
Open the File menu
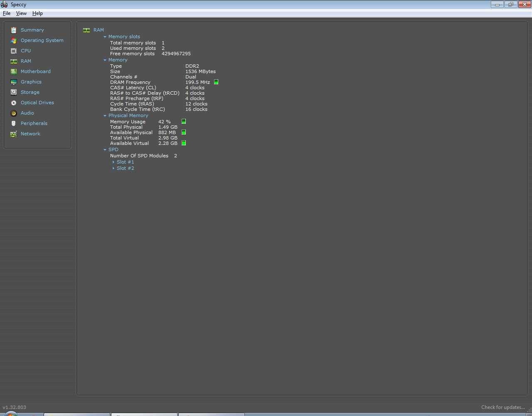click(7, 13)
